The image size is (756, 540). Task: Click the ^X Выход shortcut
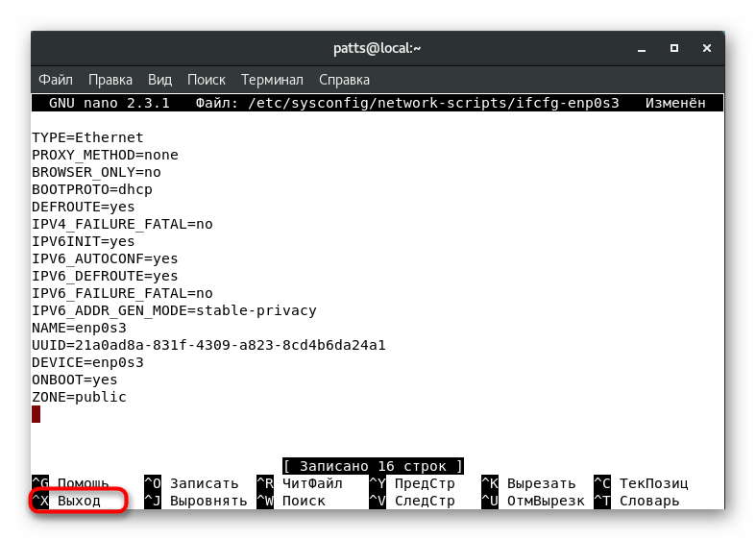66,501
